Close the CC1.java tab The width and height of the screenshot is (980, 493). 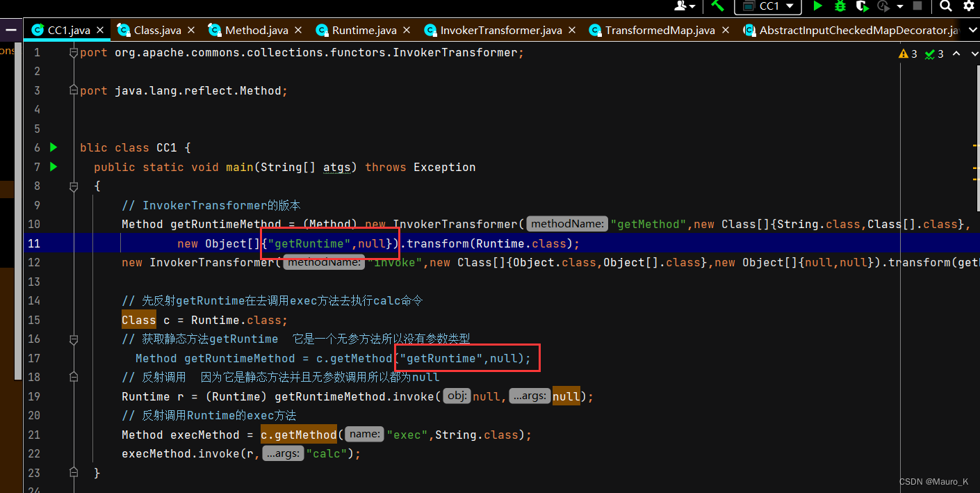[x=100, y=30]
